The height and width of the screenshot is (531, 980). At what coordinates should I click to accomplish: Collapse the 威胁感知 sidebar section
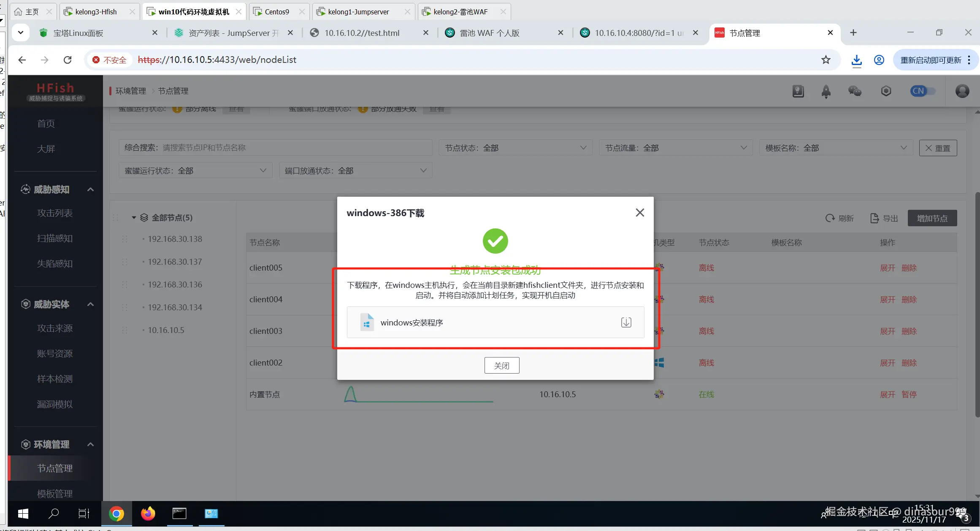pos(90,190)
